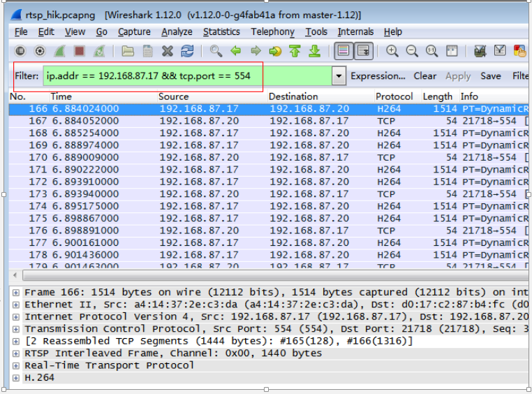Open the filter history dropdown arrow
This screenshot has width=532, height=394.
tap(339, 75)
